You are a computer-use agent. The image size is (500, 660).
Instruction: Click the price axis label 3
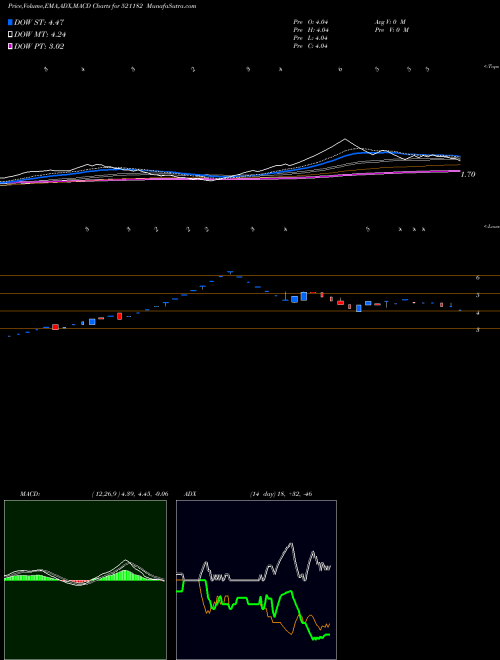(478, 330)
